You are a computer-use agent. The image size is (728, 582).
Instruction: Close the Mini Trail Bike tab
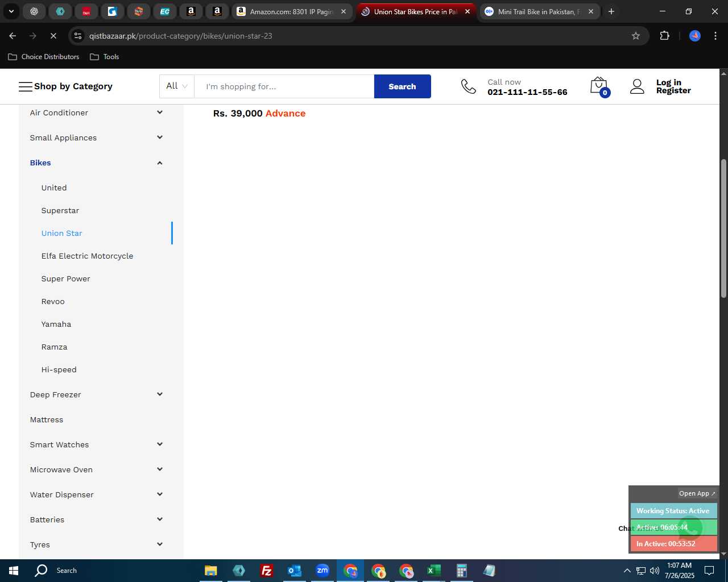[x=591, y=11]
